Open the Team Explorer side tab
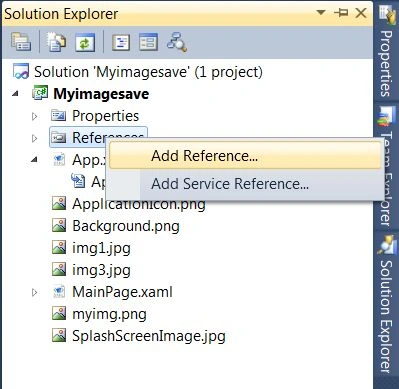 [x=386, y=168]
